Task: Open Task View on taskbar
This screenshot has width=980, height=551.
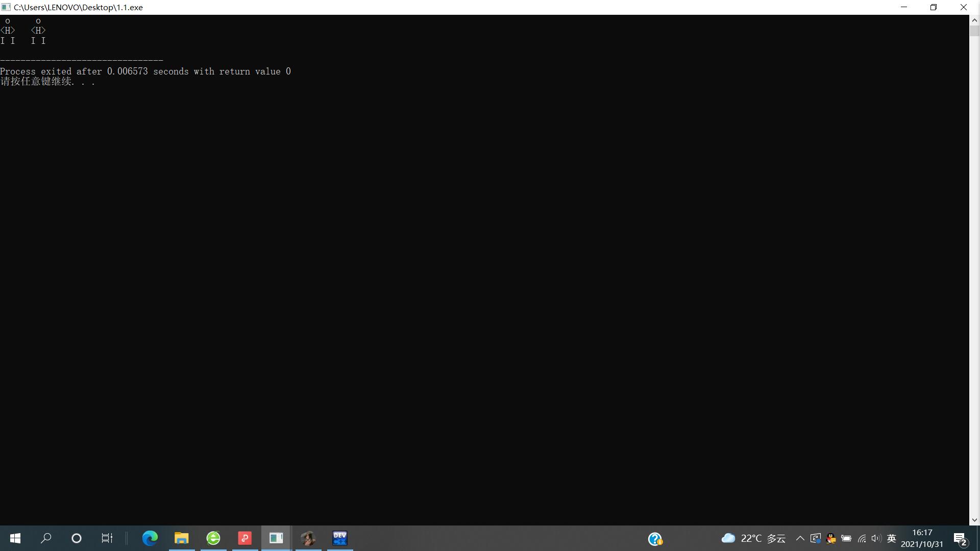Action: [x=107, y=538]
